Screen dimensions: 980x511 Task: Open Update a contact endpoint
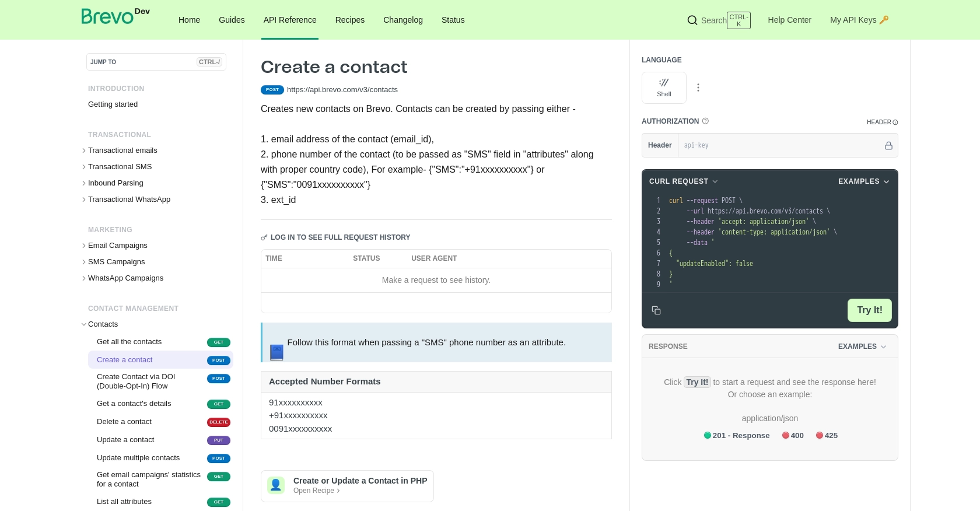(125, 440)
